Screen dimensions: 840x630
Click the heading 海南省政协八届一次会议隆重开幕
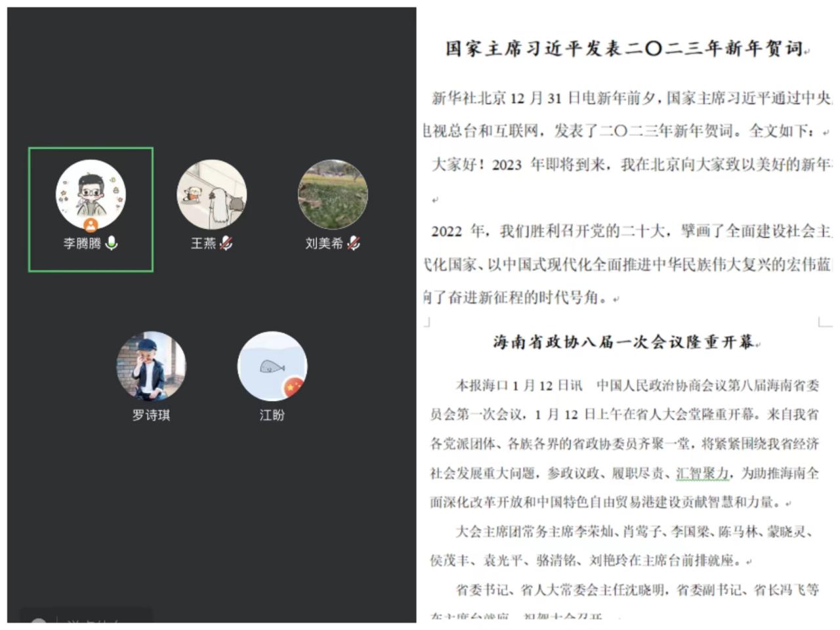pyautogui.click(x=624, y=342)
